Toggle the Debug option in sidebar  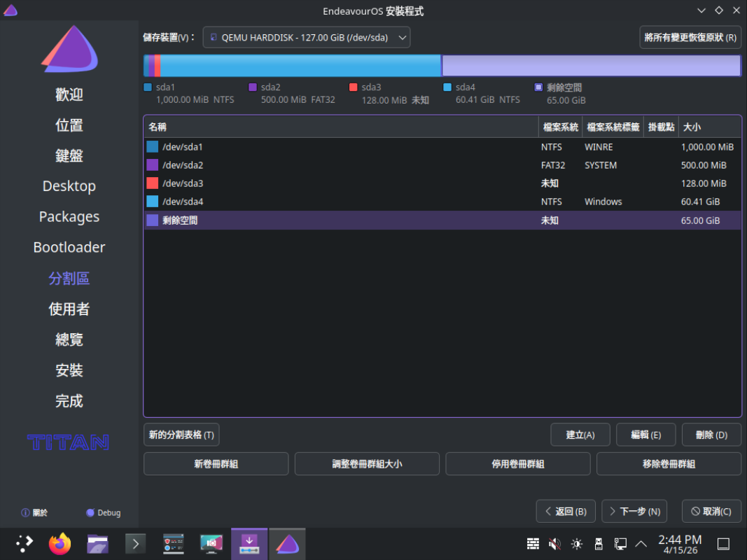point(103,512)
